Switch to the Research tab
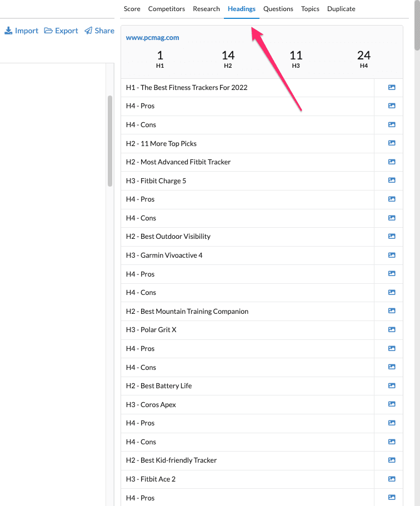The height and width of the screenshot is (506, 420). click(x=206, y=8)
